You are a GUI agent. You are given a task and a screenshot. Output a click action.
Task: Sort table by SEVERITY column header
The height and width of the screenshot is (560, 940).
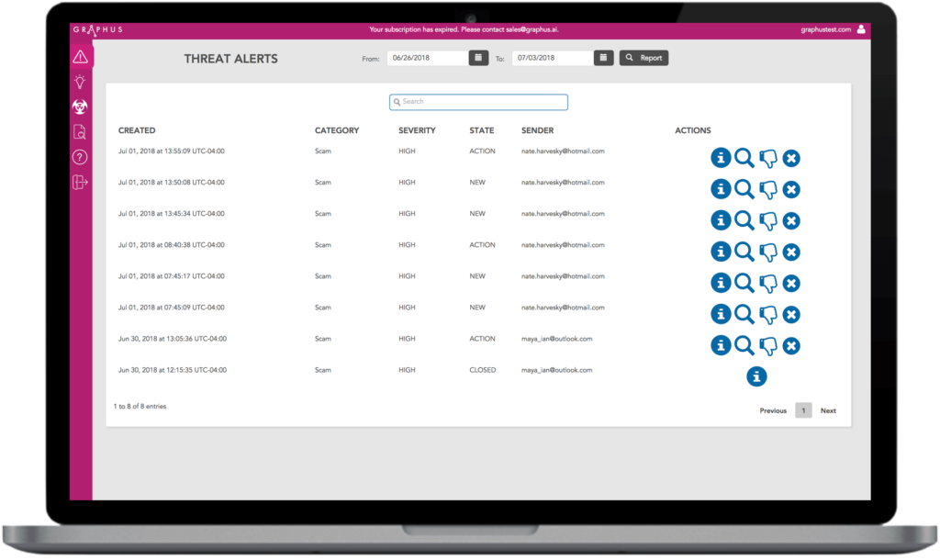418,130
